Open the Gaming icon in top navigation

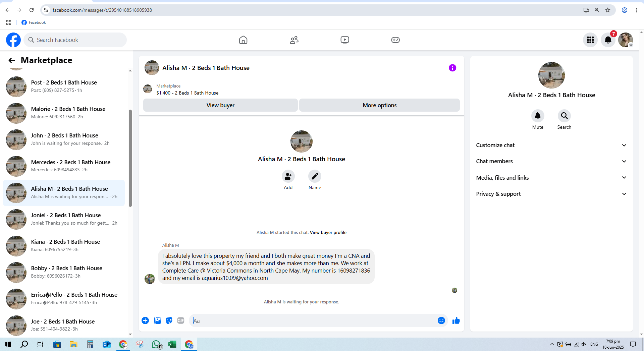pos(395,40)
